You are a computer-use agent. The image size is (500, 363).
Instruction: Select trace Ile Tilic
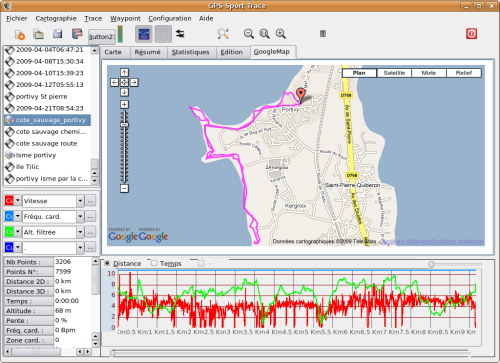click(x=47, y=167)
